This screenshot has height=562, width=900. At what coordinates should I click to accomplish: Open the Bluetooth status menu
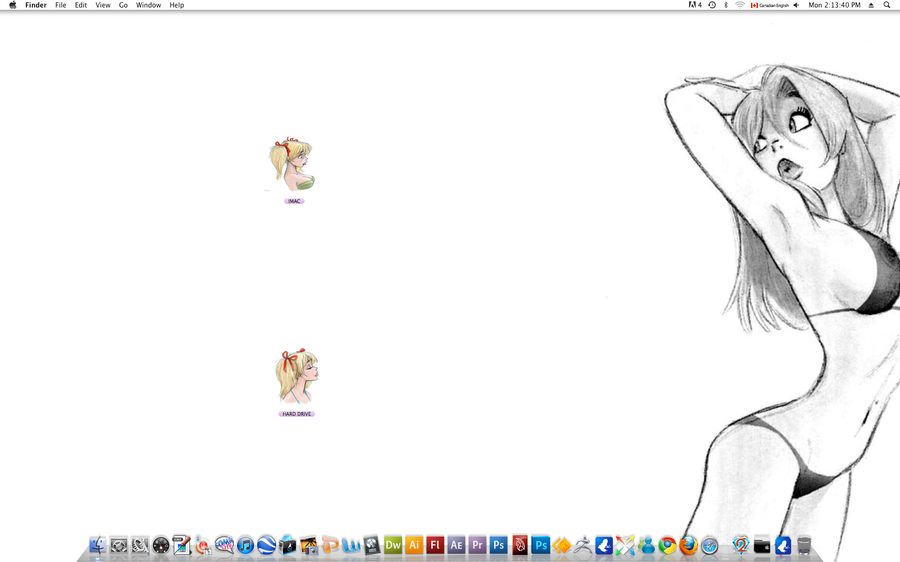click(x=726, y=5)
